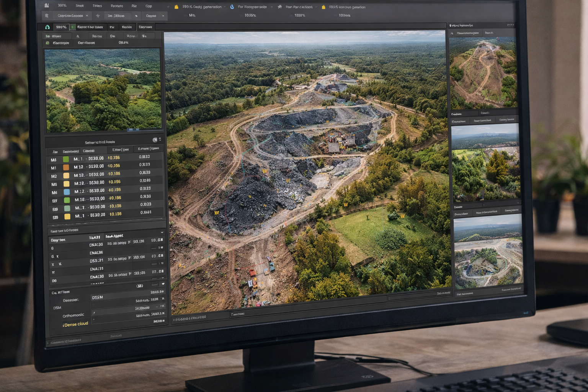The height and width of the screenshot is (392, 588).
Task: Click the green icon in the left panel header row
Action: [x=47, y=43]
